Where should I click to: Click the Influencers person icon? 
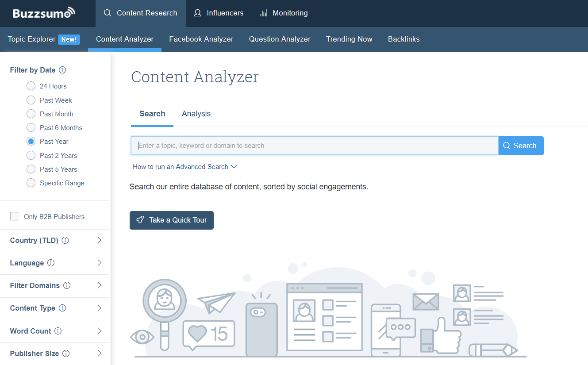point(198,13)
